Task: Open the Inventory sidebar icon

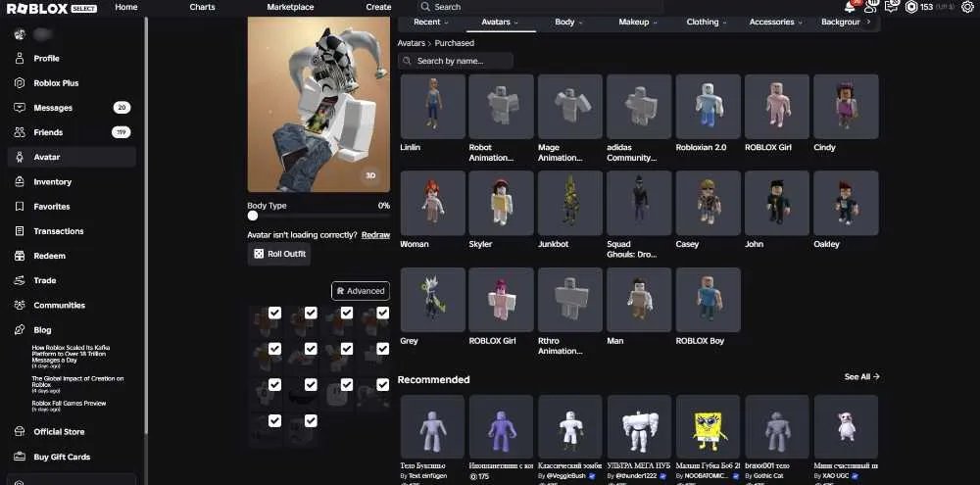Action: pyautogui.click(x=20, y=182)
